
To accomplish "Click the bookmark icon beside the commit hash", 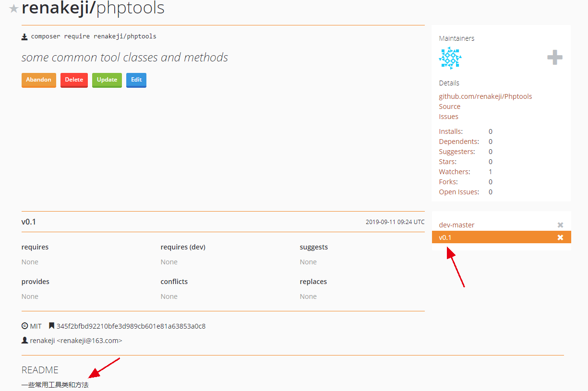I will click(x=52, y=326).
